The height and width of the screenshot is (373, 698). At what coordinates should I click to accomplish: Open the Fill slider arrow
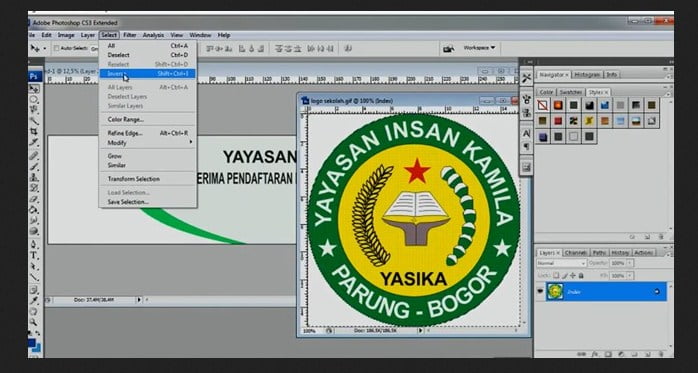click(629, 276)
